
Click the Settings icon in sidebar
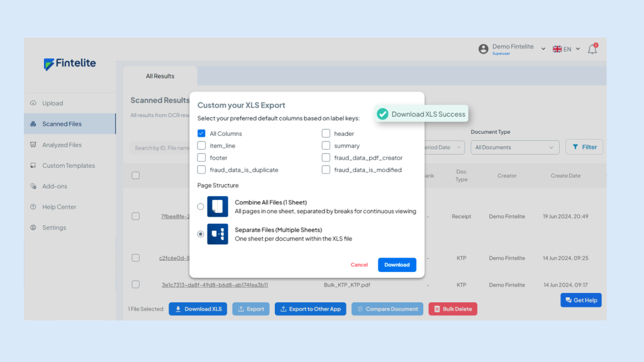click(33, 228)
